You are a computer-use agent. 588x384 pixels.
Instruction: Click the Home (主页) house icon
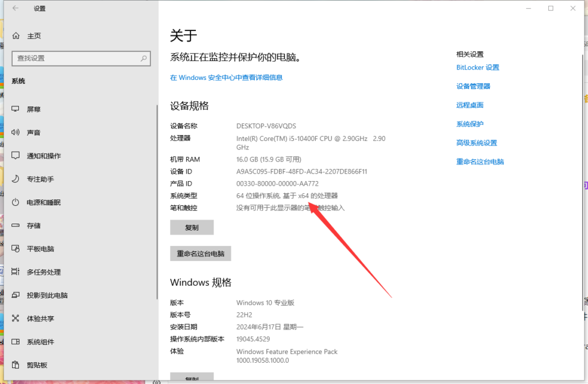(x=16, y=36)
